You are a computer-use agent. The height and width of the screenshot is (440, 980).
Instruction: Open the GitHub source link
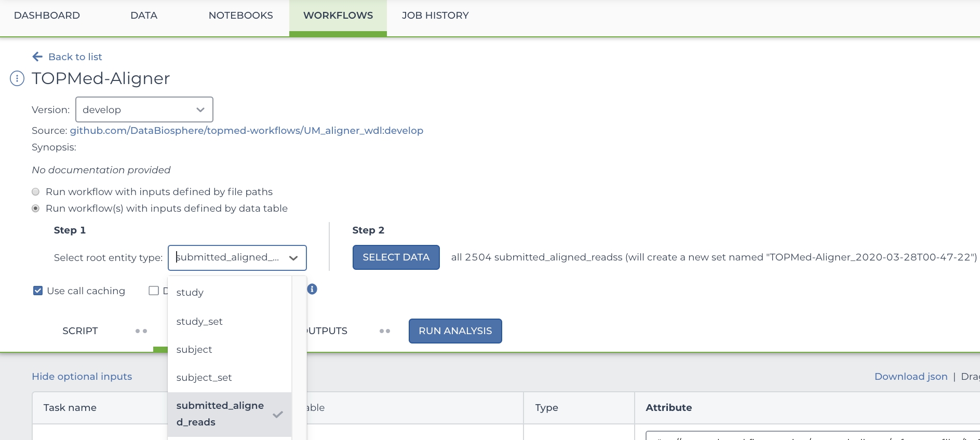click(x=246, y=130)
